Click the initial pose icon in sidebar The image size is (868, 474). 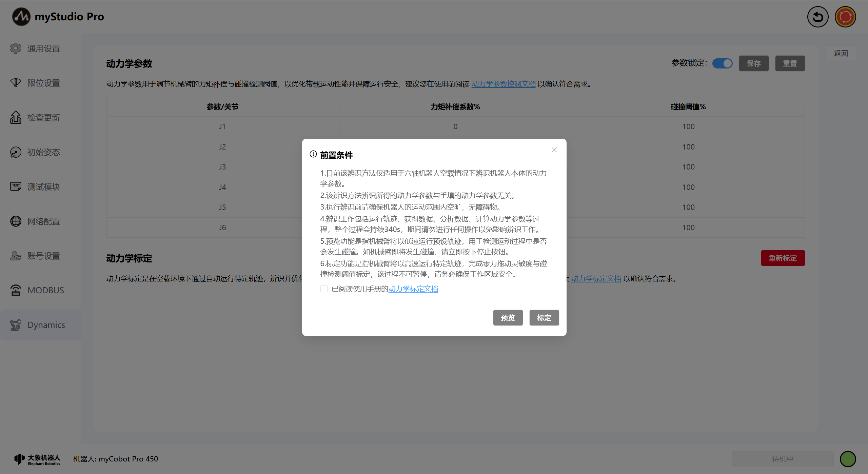coord(16,152)
